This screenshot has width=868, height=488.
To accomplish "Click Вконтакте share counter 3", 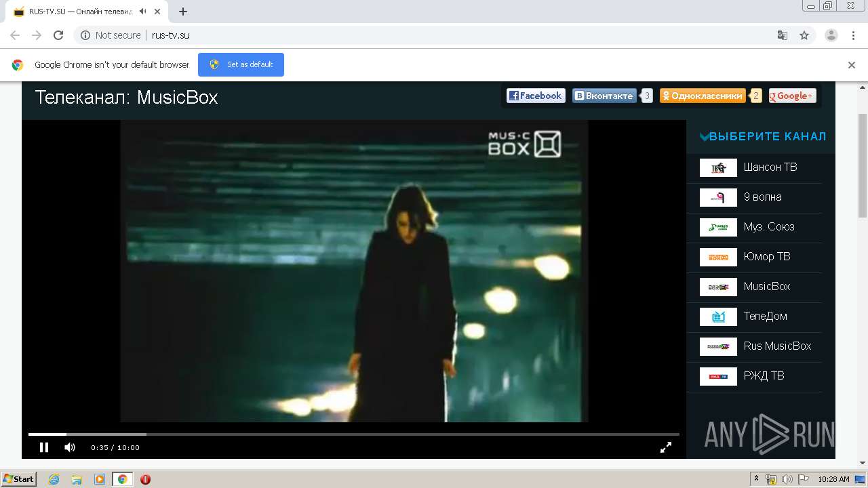I will (647, 96).
